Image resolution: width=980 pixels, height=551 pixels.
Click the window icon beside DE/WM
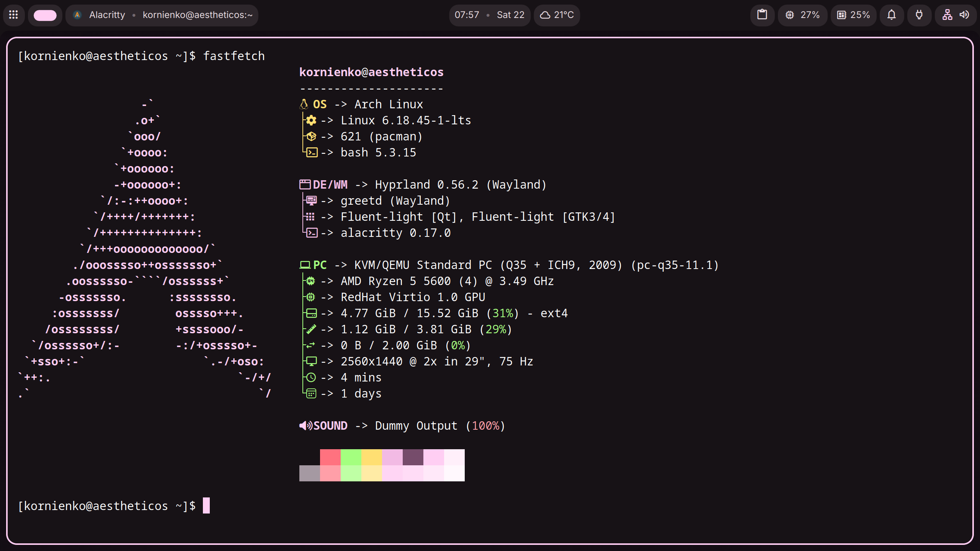tap(305, 184)
